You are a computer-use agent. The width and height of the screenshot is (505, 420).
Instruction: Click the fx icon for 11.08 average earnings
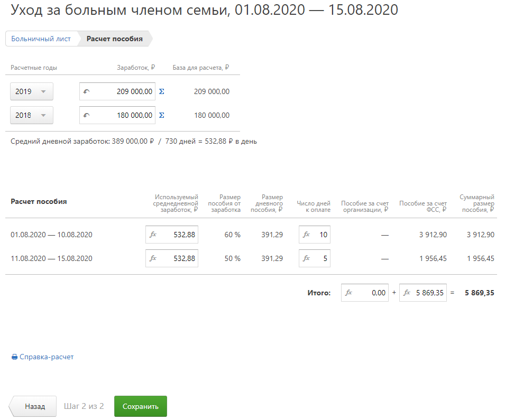click(x=153, y=258)
